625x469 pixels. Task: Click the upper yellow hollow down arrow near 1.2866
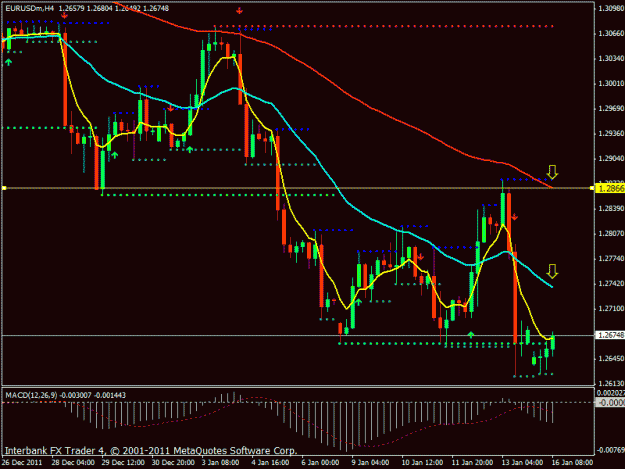(552, 172)
